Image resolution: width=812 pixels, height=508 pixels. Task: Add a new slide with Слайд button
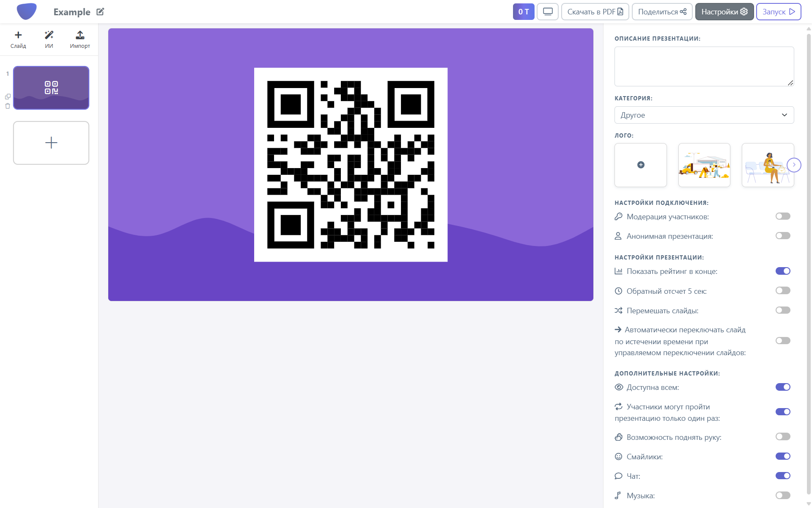(x=18, y=39)
